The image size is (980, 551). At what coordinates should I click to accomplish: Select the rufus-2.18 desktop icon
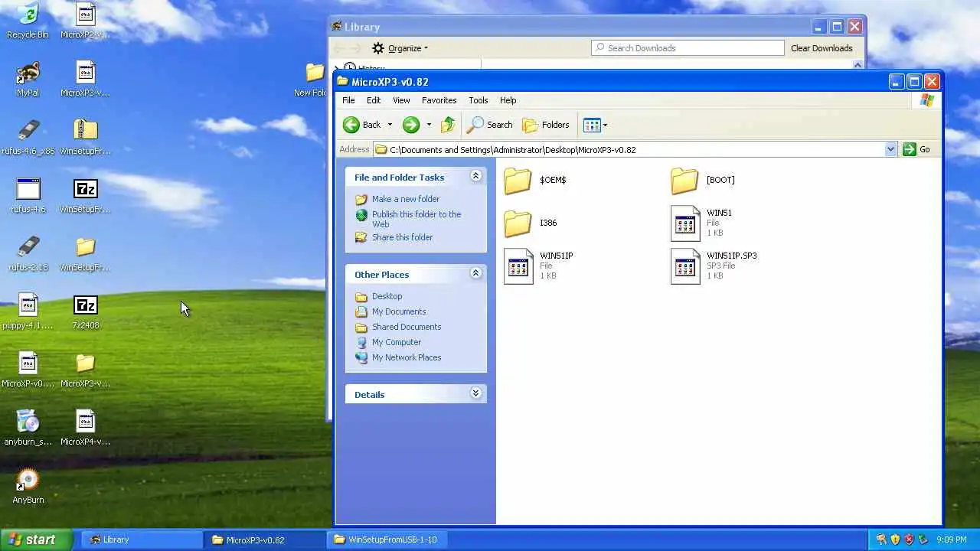28,253
